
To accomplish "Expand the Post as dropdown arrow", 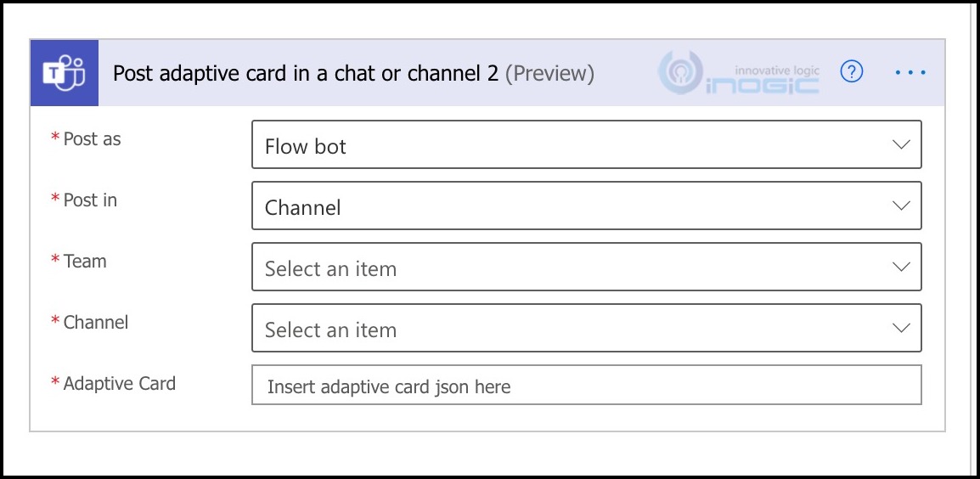I will [901, 145].
